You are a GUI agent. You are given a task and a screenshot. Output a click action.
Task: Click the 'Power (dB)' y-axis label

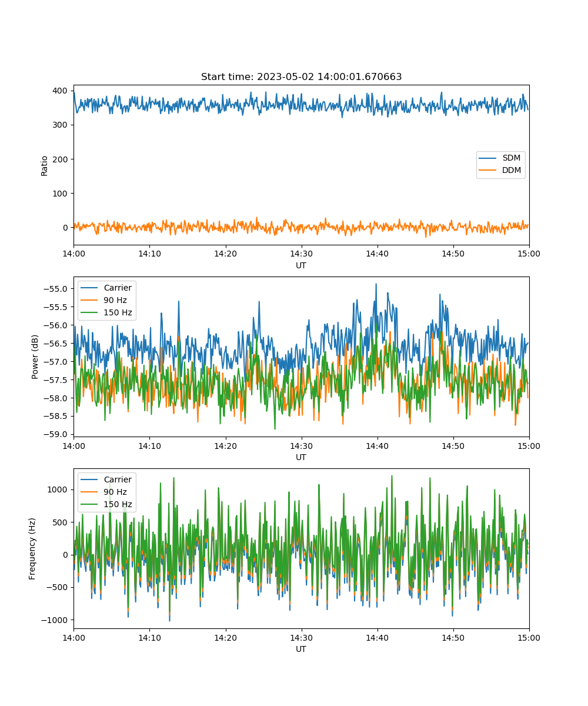(x=35, y=357)
